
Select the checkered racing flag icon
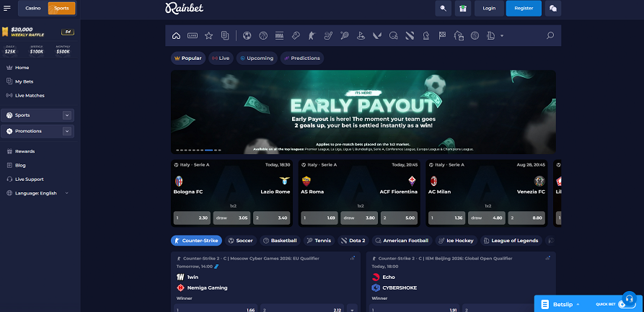(442, 36)
